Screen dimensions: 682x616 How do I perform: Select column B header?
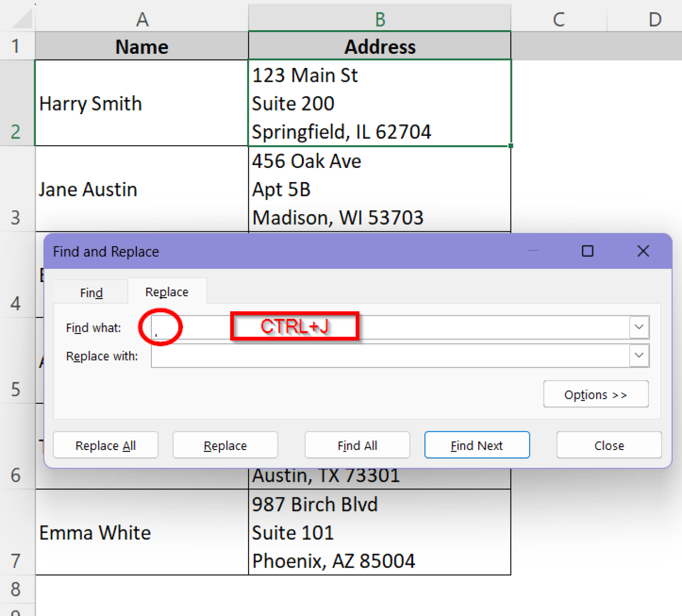coord(380,19)
